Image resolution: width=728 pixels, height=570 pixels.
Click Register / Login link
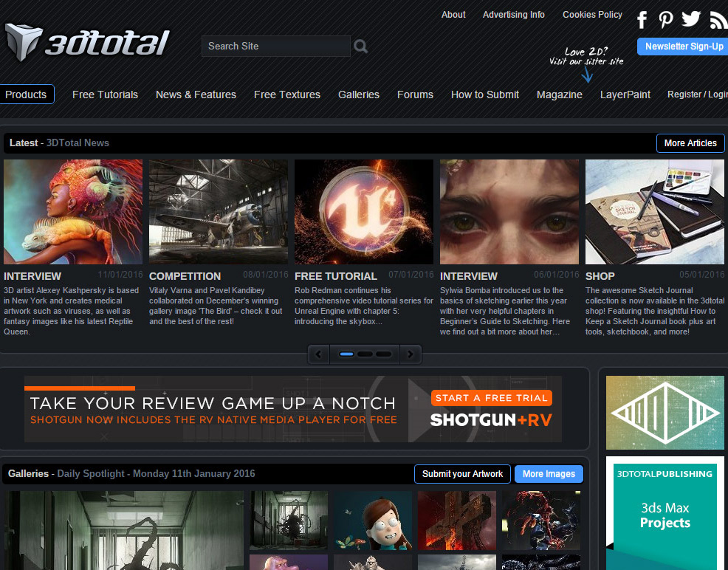click(x=697, y=95)
